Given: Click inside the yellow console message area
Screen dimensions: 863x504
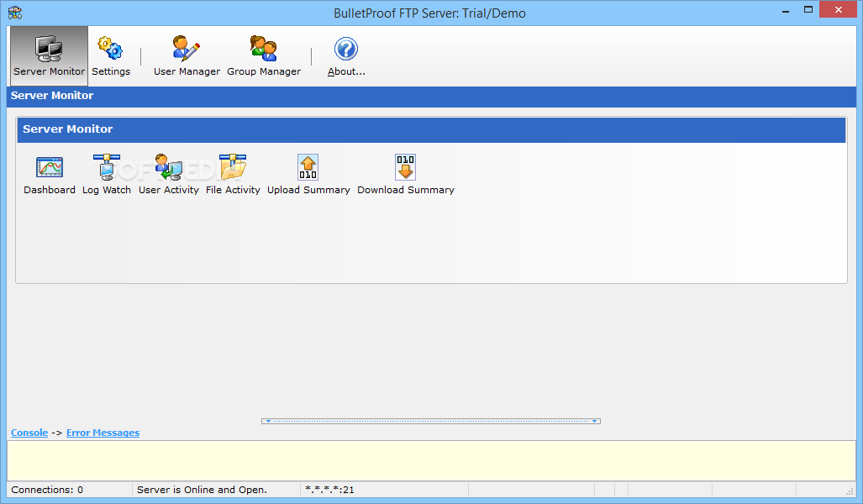Looking at the screenshot, I should pyautogui.click(x=431, y=460).
